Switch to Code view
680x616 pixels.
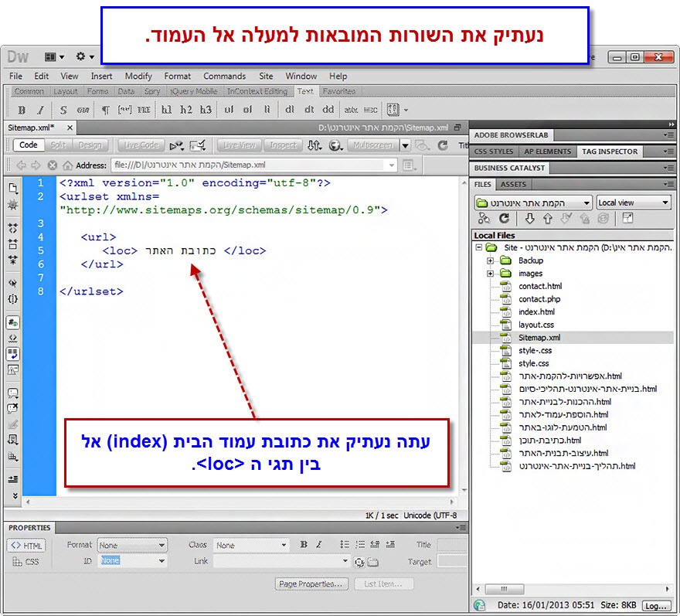(x=29, y=145)
